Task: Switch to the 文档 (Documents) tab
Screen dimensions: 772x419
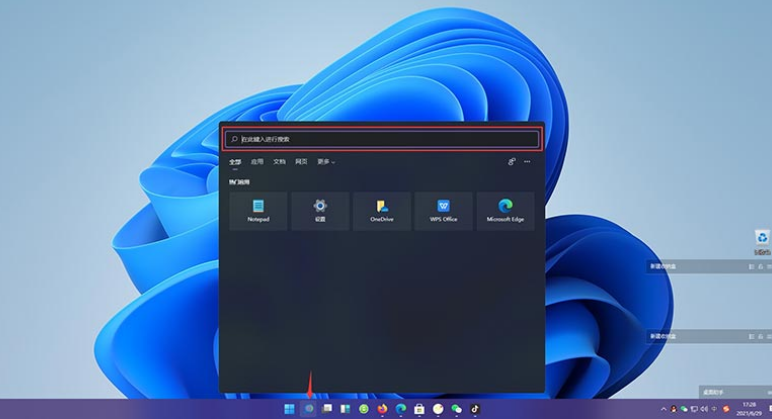Action: click(x=279, y=161)
